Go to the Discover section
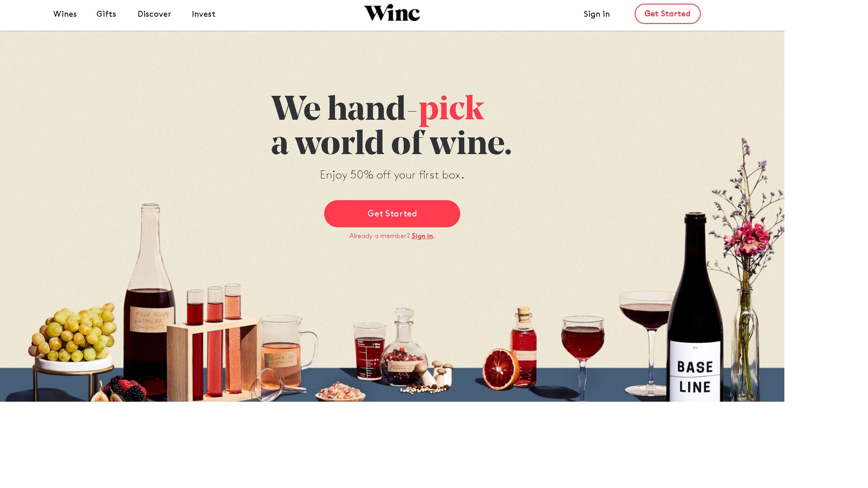Viewport: 868px width, 488px height. (154, 14)
